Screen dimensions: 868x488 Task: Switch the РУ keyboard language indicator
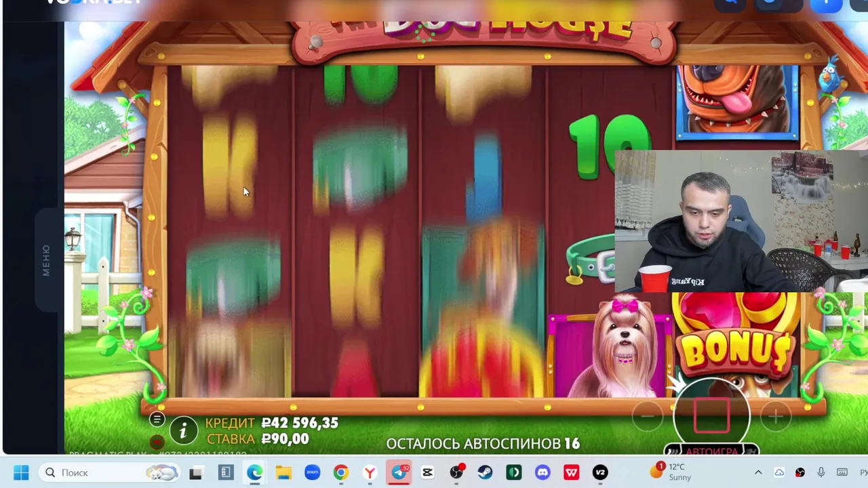(x=863, y=472)
